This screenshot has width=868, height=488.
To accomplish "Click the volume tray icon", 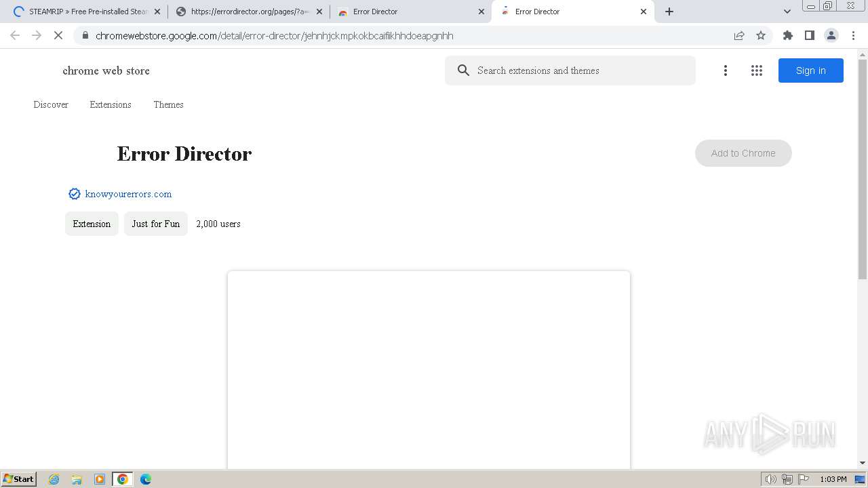I will pyautogui.click(x=770, y=479).
